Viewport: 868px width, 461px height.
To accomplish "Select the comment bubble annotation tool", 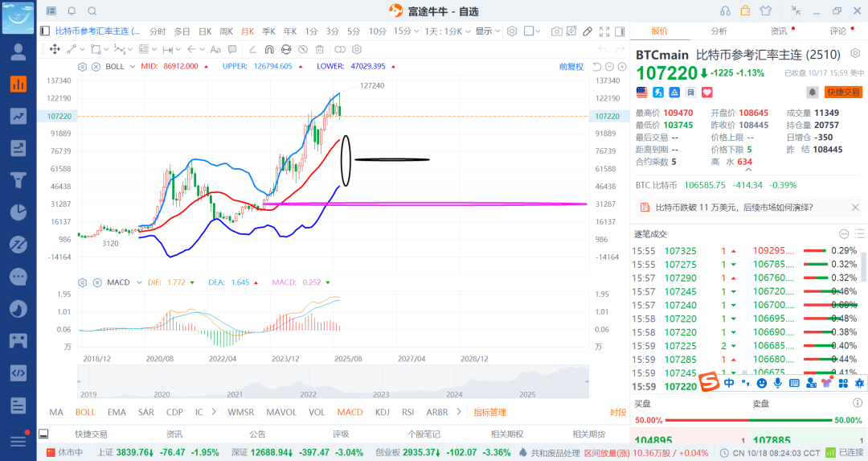I will point(232,49).
